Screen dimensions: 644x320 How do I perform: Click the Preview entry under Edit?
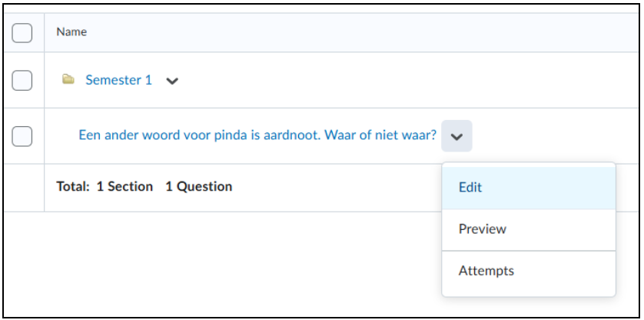529,229
